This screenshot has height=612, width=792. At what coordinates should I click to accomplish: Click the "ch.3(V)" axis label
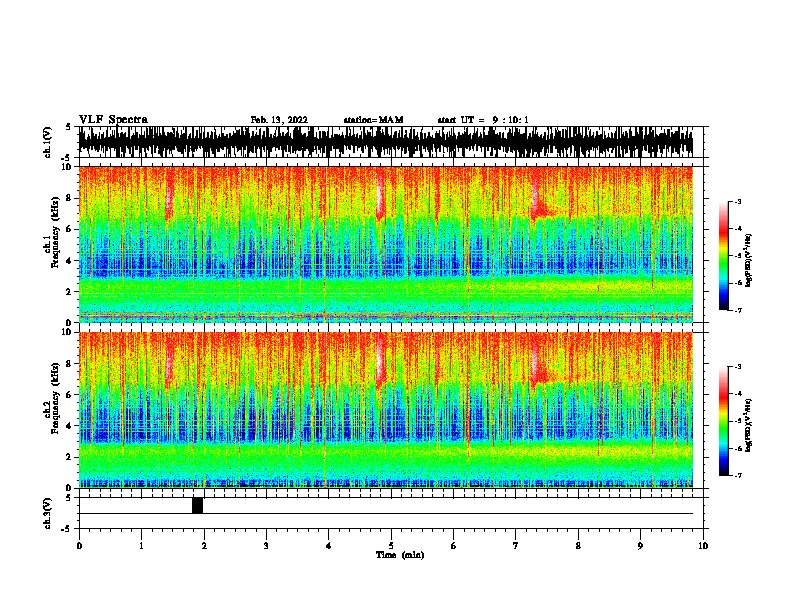click(48, 513)
